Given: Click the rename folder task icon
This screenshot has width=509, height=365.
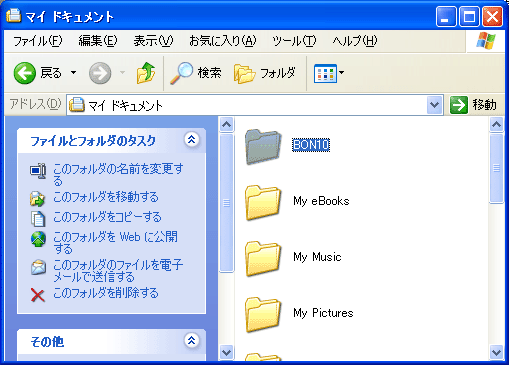Looking at the screenshot, I should pos(38,171).
